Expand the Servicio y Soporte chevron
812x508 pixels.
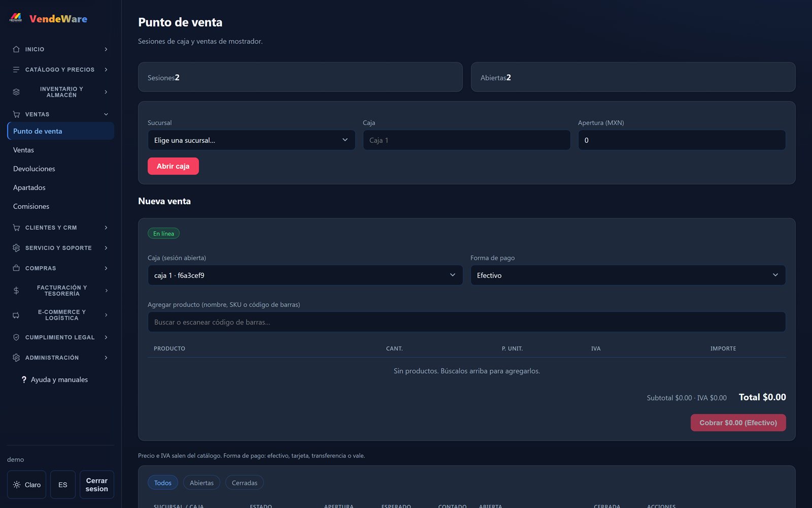tap(106, 248)
